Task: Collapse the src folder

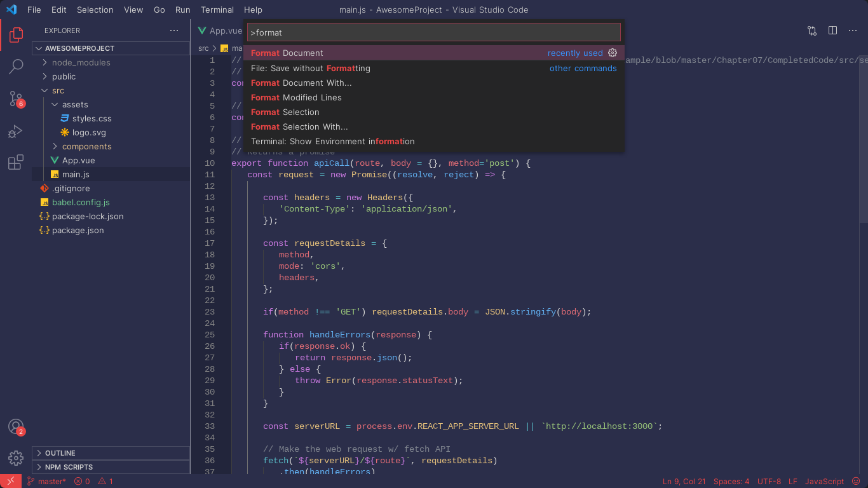Action: 111,90
